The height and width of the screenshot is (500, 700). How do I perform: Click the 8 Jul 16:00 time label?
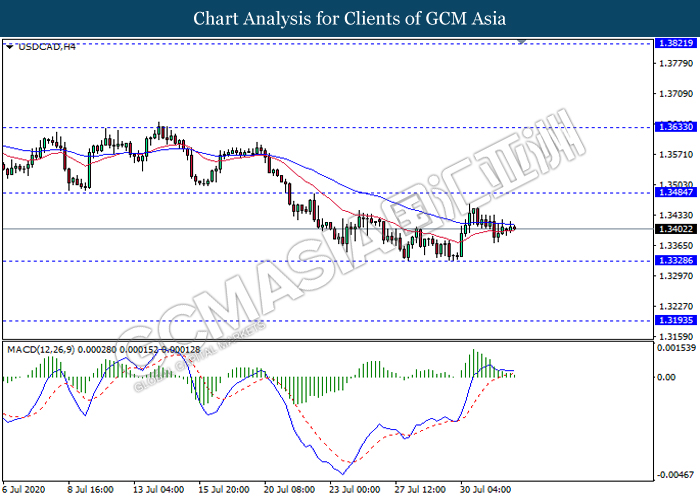(x=90, y=490)
